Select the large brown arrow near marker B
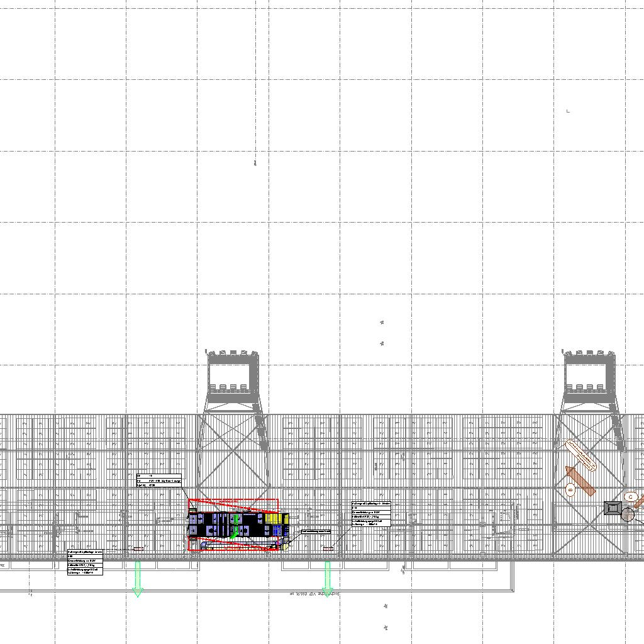Viewport: 644px width, 644px height. [581, 480]
